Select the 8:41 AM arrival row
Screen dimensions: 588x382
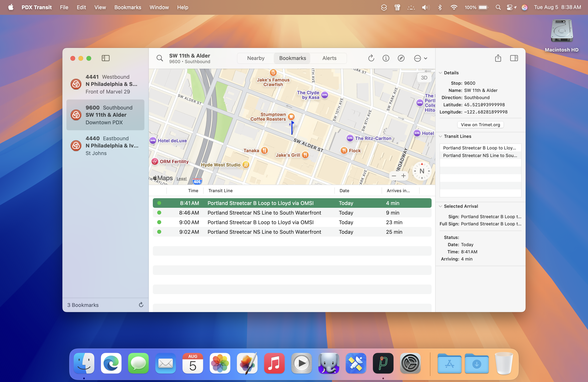click(292, 203)
